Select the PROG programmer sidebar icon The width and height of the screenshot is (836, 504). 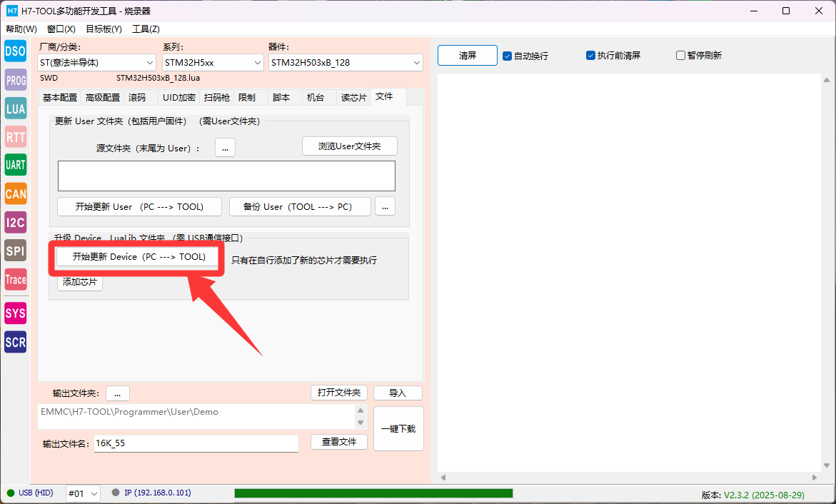pyautogui.click(x=16, y=80)
